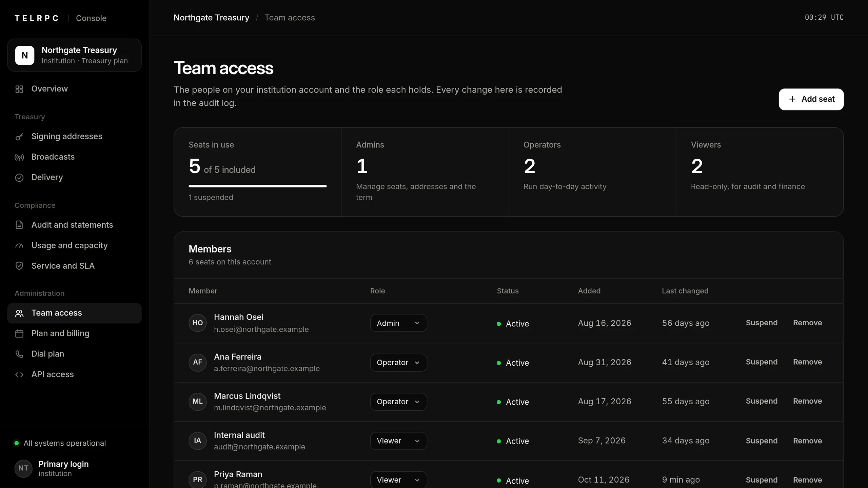Screen dimensions: 868x488
Task: Click the Usage and capacity gauge icon
Action: click(19, 246)
